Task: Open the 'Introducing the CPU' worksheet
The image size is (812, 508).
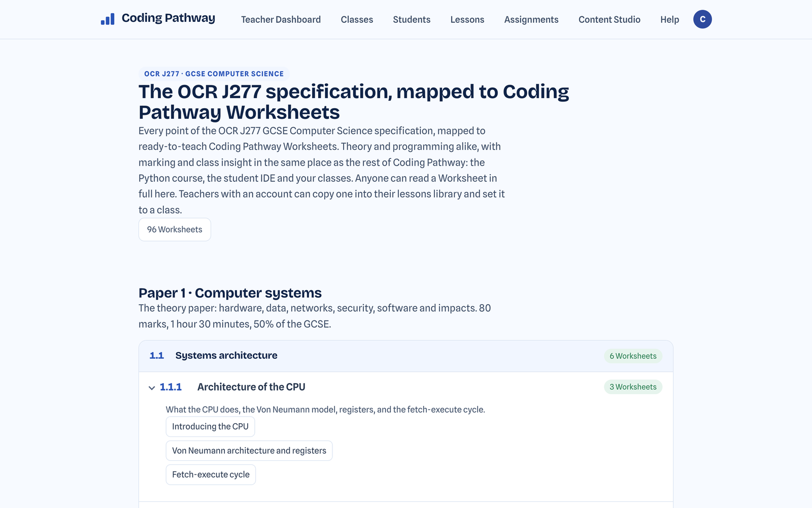Action: click(x=210, y=427)
